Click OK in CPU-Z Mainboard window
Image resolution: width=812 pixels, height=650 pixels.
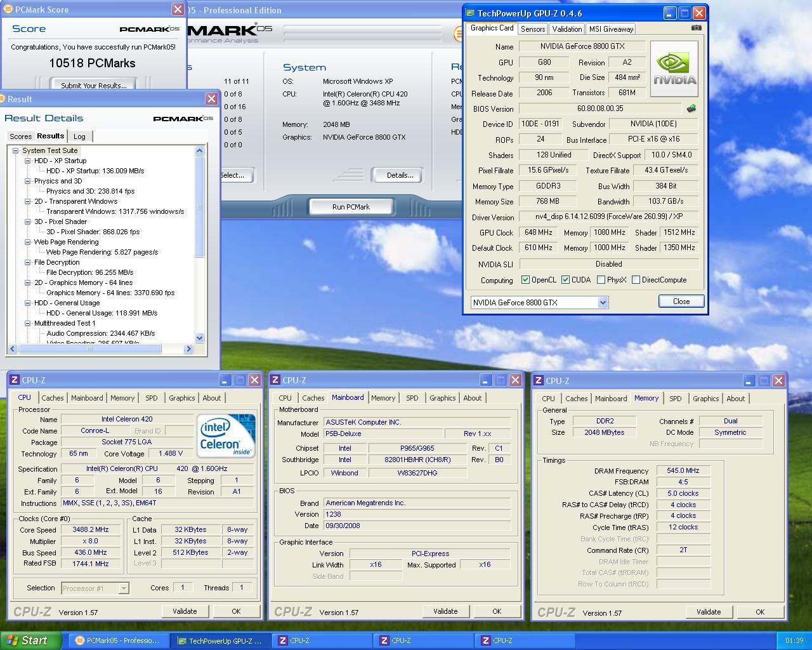497,611
